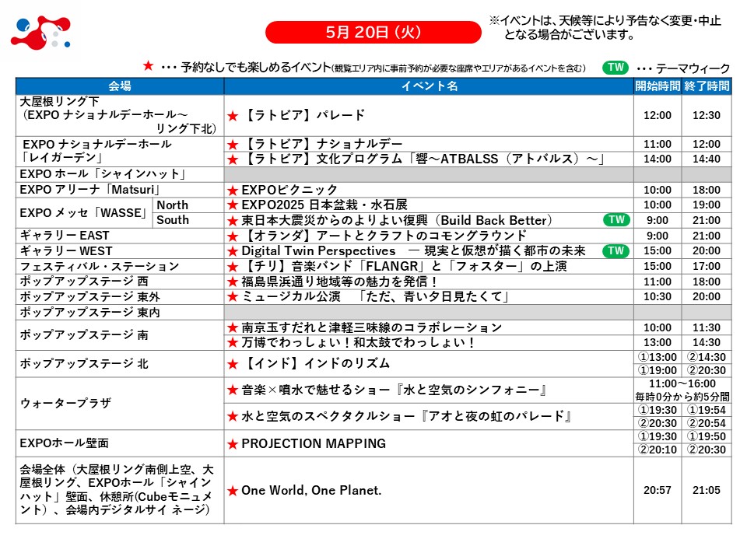Click the North sub-venue cell
This screenshot has height=560, width=747.
188,205
